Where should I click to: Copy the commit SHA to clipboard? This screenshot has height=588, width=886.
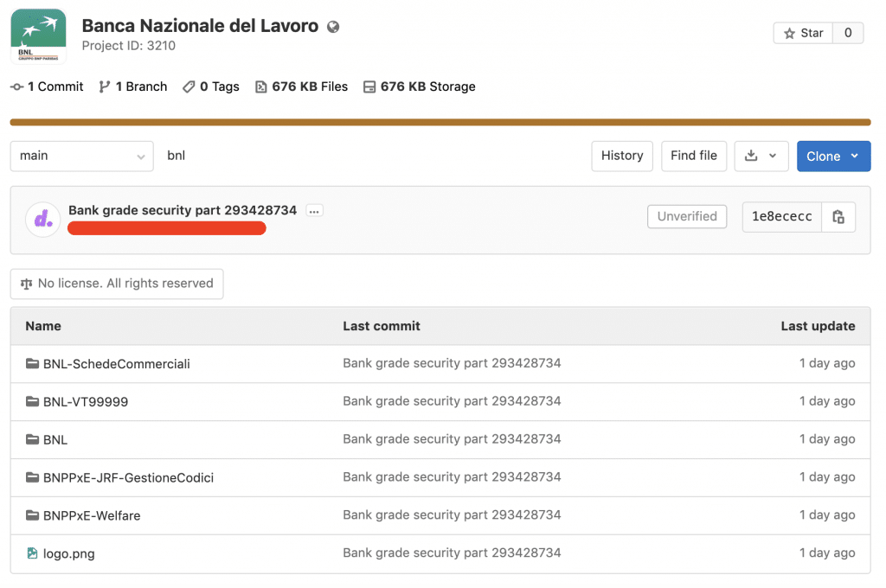click(838, 216)
